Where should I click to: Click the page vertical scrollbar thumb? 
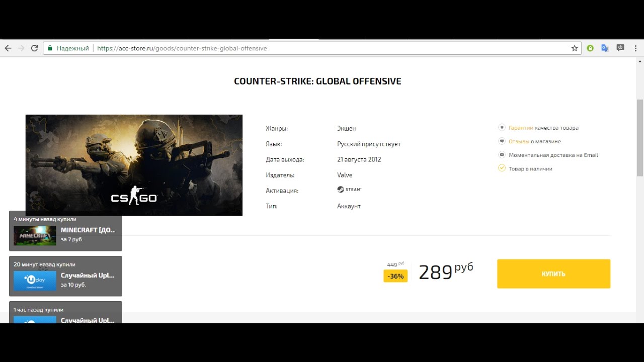pos(640,138)
